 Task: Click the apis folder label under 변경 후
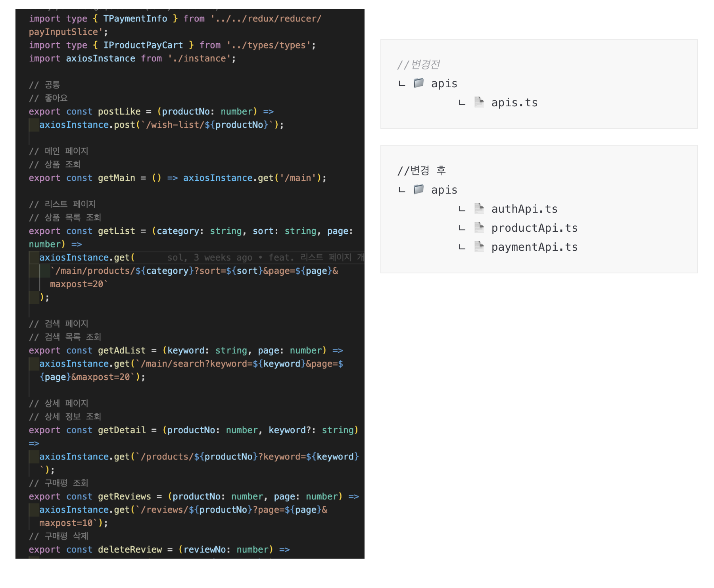[x=444, y=190]
